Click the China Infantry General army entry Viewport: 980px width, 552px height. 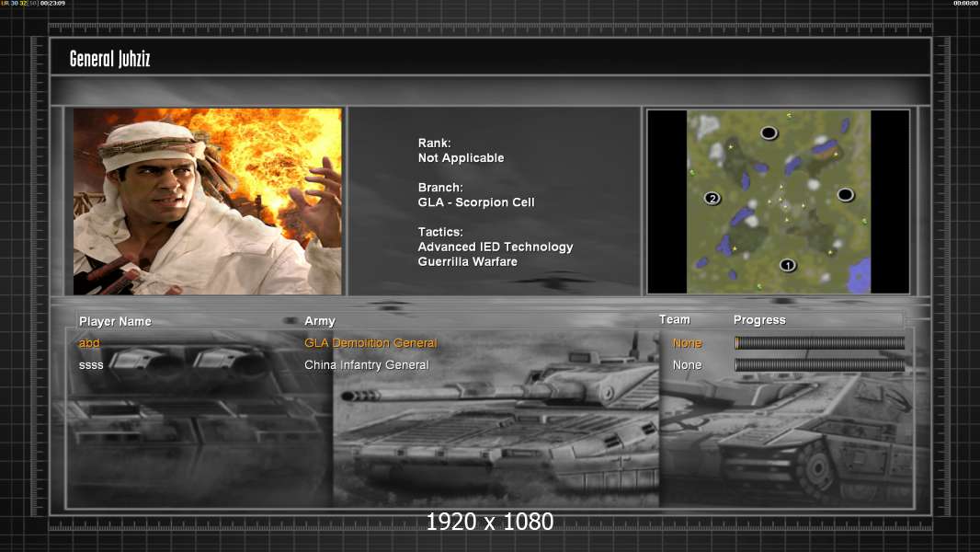[366, 365]
